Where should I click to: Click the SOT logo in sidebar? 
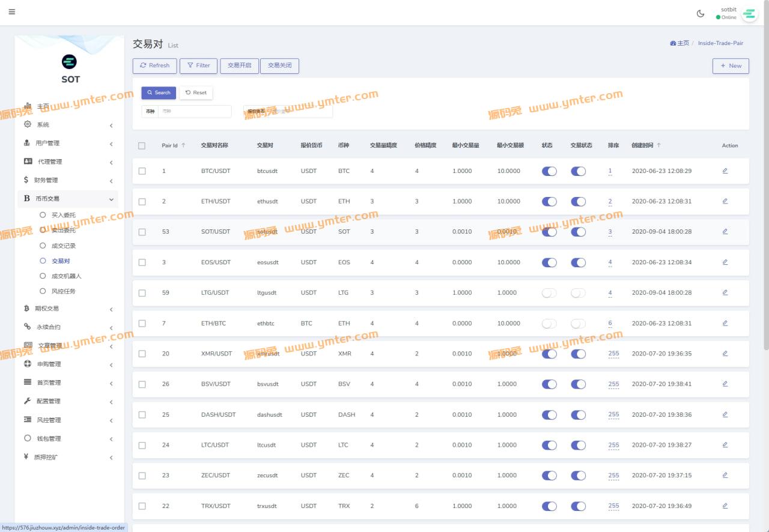pos(70,61)
